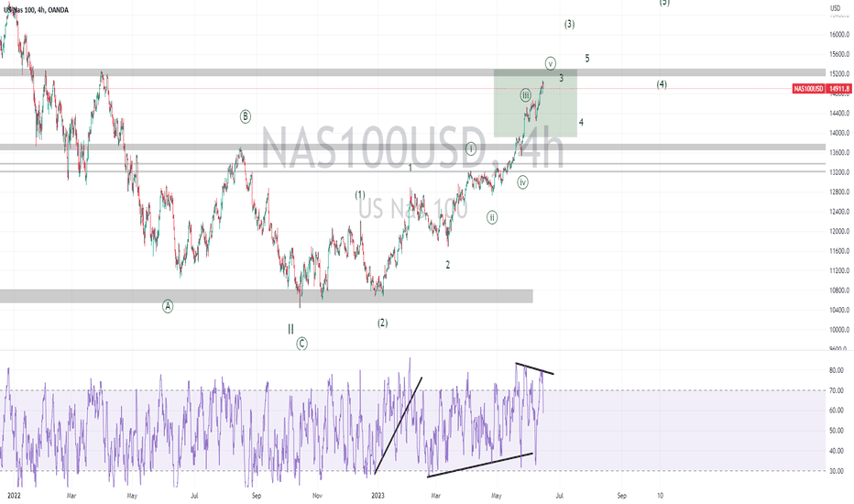Select the parenthesized (1) wave label
Screen dimensions: 854x504
click(x=360, y=195)
